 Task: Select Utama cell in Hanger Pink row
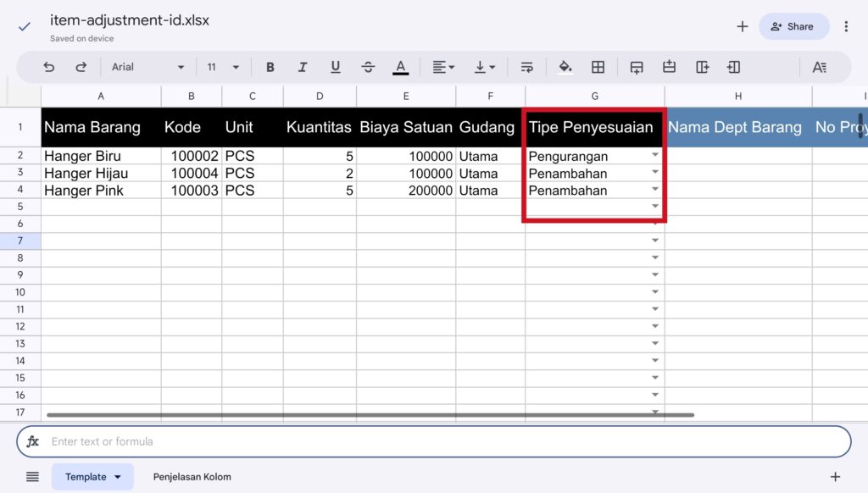(490, 191)
